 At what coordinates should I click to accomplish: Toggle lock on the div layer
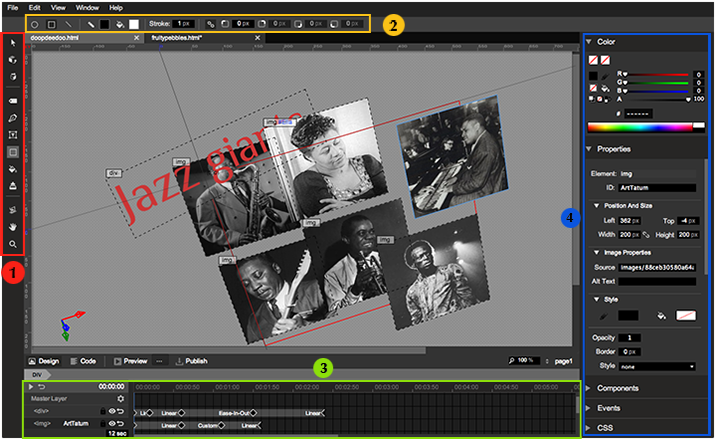[x=103, y=411]
